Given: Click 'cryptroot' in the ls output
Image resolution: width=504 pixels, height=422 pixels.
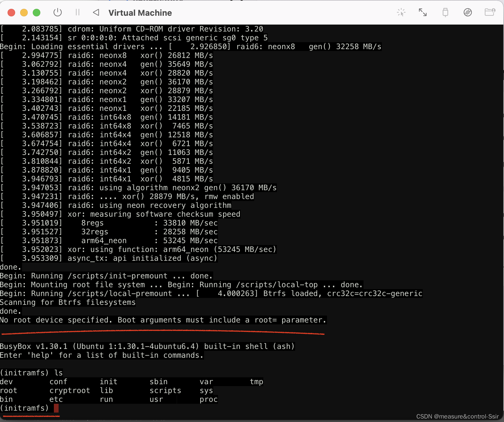Looking at the screenshot, I should click(x=70, y=390).
